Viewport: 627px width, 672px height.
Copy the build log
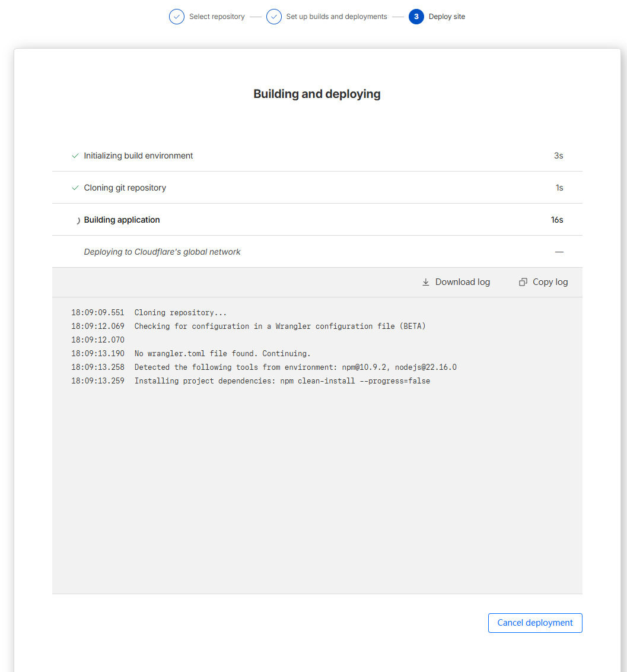pyautogui.click(x=543, y=282)
